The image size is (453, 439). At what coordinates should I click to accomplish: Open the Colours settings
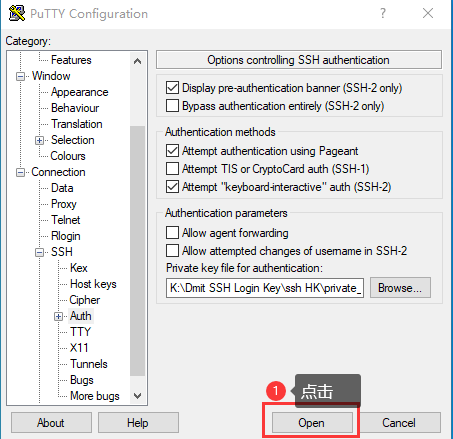68,156
